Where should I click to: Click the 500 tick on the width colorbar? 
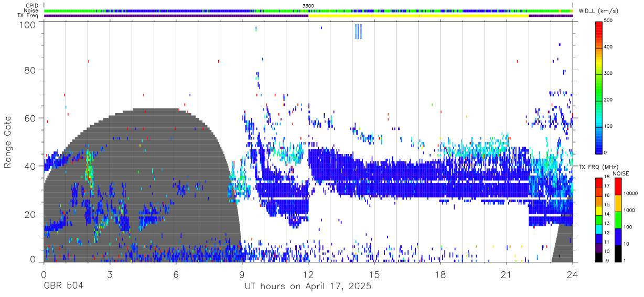point(608,21)
